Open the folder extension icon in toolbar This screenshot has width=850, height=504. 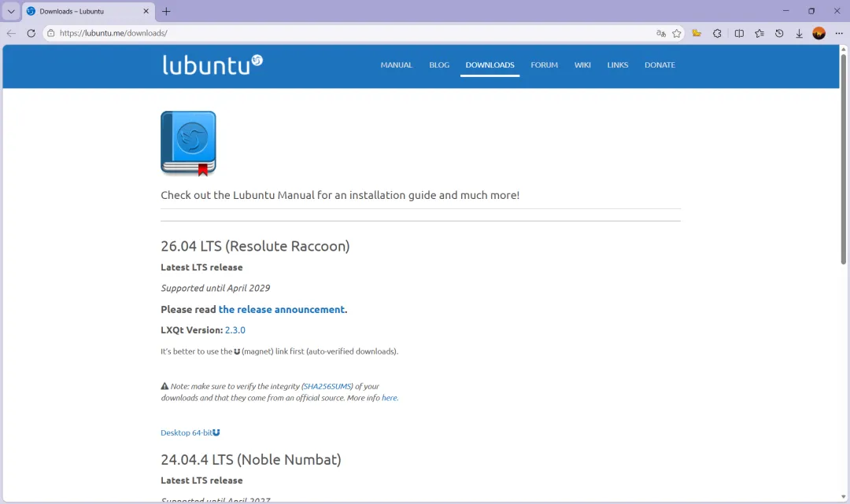tap(697, 33)
